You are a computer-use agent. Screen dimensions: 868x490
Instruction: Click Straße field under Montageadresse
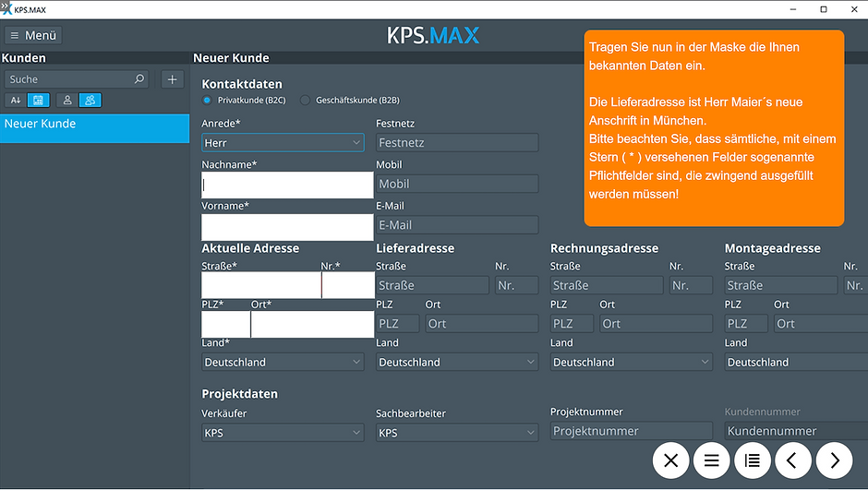tap(781, 285)
